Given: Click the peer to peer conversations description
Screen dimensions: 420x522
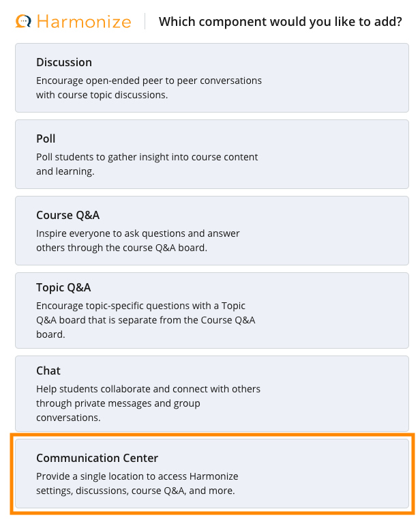Looking at the screenshot, I should click(149, 87).
